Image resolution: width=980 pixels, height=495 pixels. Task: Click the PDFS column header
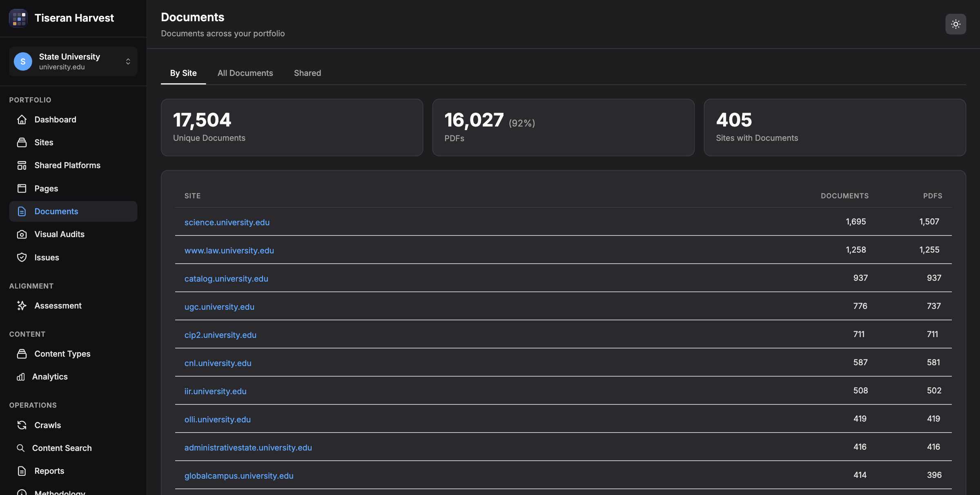pos(933,196)
